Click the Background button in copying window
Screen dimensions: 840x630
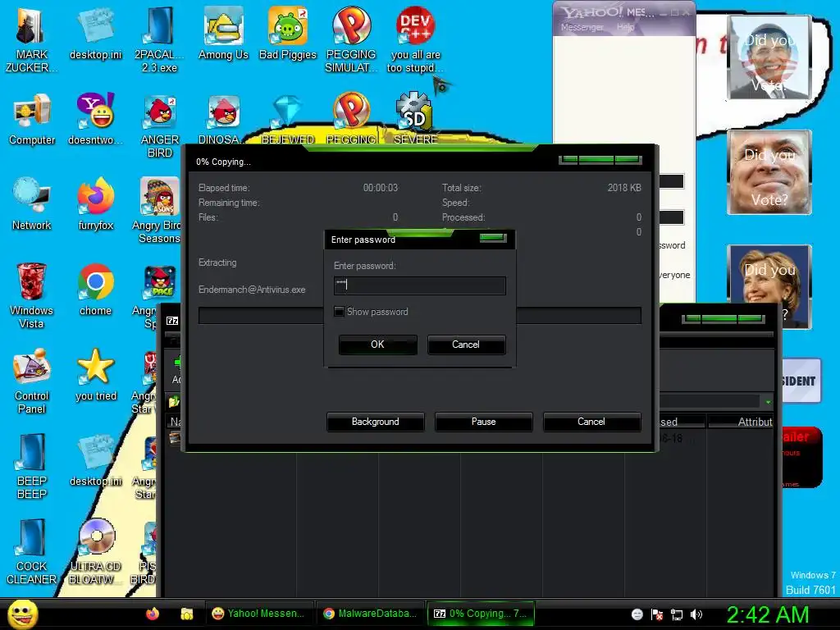(376, 422)
